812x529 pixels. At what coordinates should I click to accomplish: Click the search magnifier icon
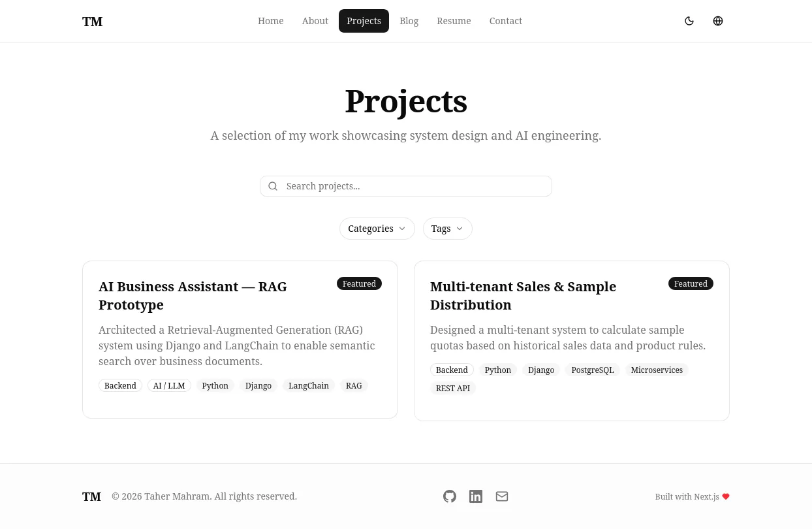[273, 186]
